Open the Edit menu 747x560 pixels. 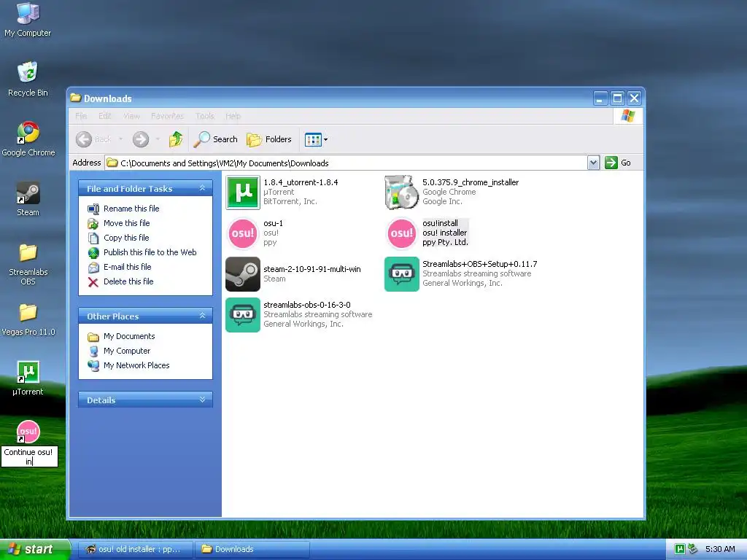(105, 116)
